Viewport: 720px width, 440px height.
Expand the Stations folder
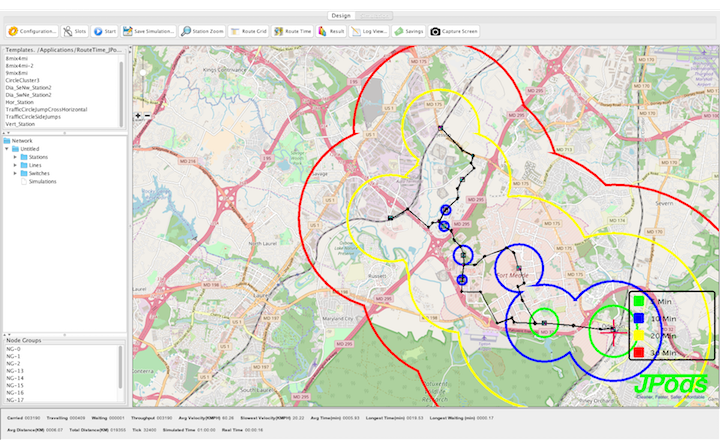[15, 158]
